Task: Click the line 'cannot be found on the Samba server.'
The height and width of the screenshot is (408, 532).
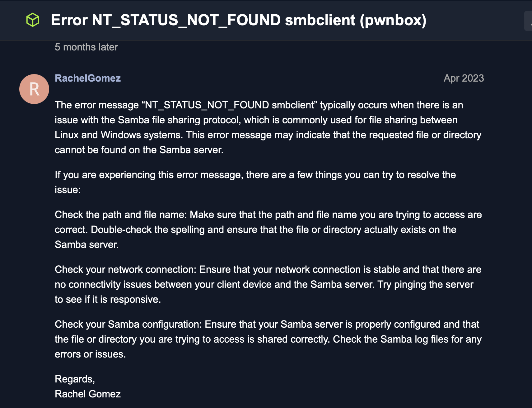Action: point(139,150)
